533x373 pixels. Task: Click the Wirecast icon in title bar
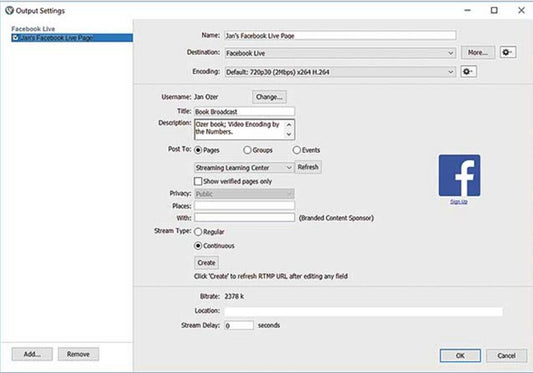pyautogui.click(x=10, y=11)
